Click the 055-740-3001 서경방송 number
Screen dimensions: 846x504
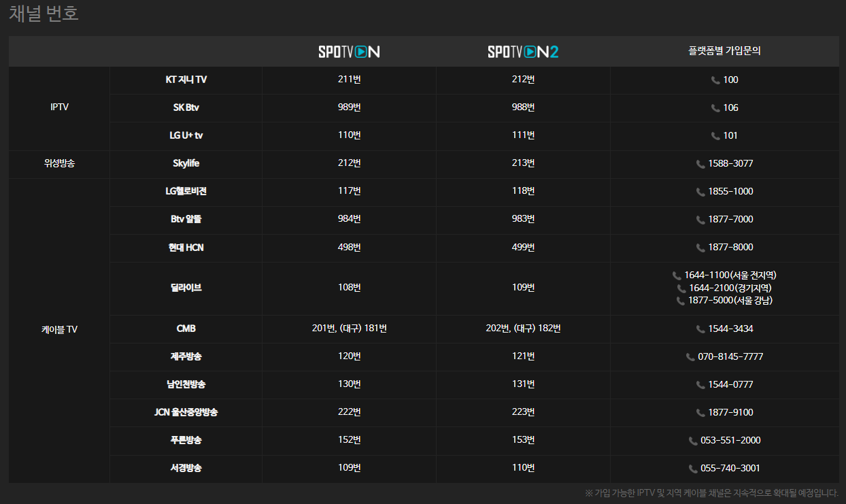730,469
